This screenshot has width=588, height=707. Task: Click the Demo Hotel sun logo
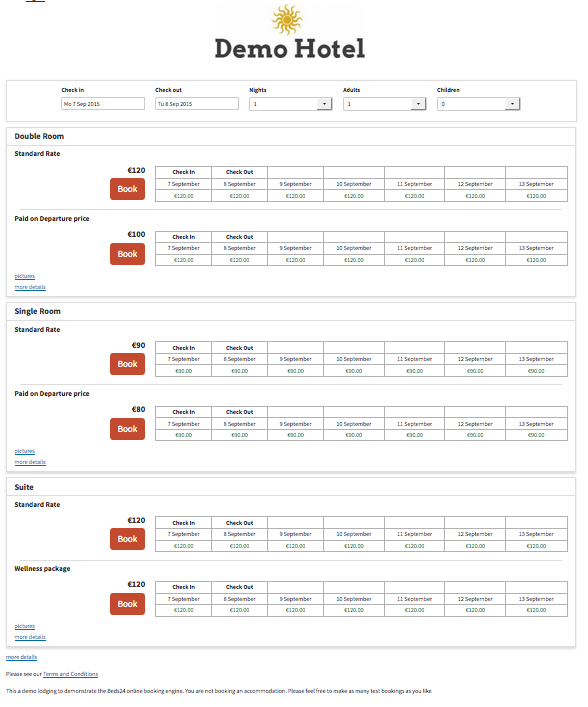pyautogui.click(x=287, y=19)
